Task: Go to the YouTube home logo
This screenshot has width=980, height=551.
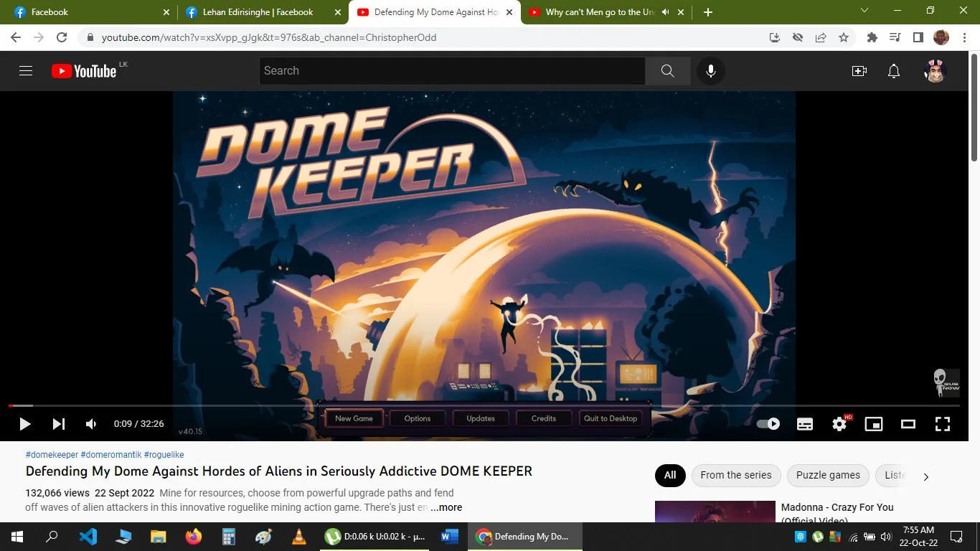Action: point(84,71)
